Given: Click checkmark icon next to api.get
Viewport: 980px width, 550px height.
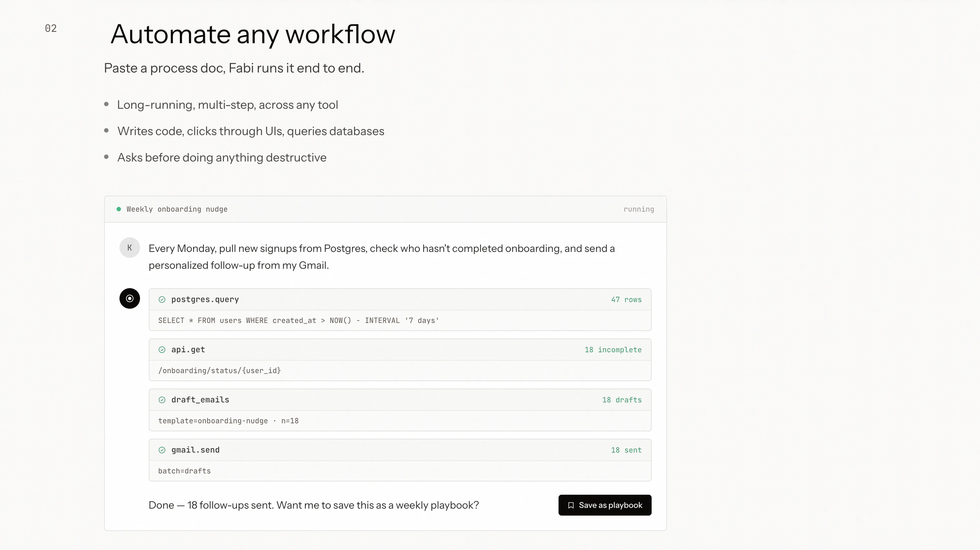Looking at the screenshot, I should tap(162, 350).
